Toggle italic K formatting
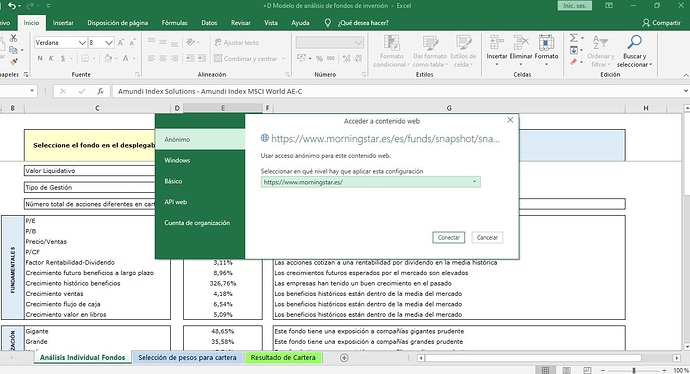This screenshot has height=374, width=690. point(51,58)
